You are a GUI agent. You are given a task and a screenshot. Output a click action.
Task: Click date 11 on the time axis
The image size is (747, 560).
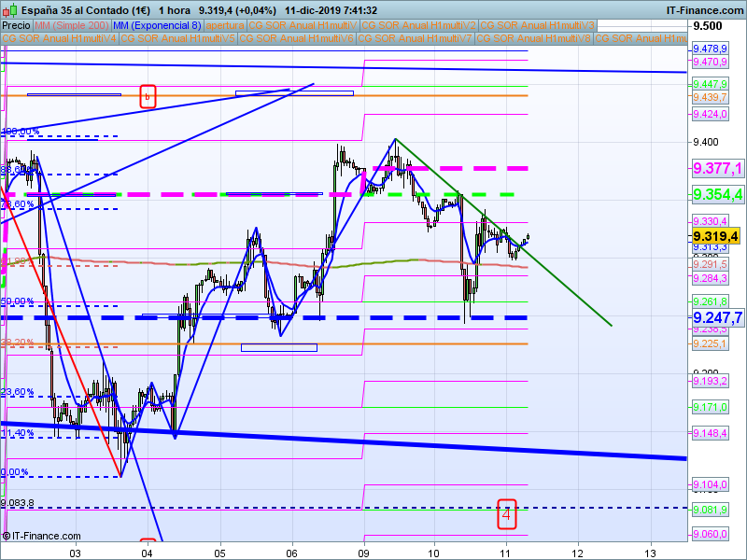[x=505, y=553]
